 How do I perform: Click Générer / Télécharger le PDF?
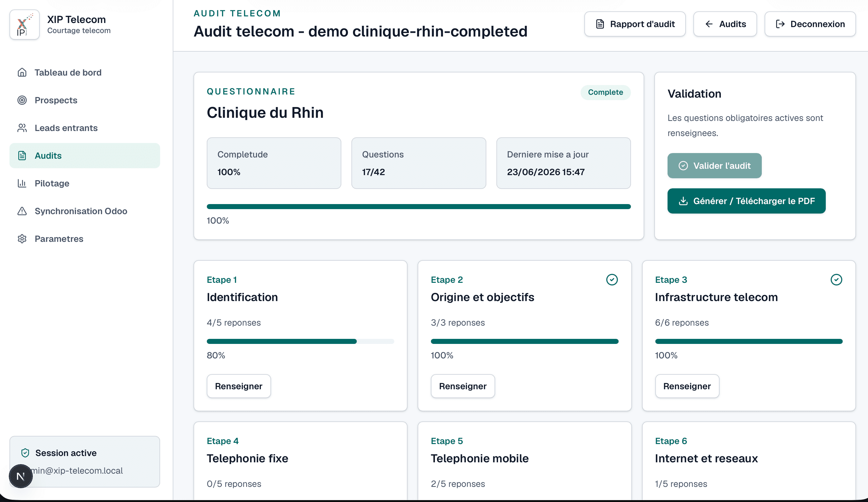pos(746,201)
